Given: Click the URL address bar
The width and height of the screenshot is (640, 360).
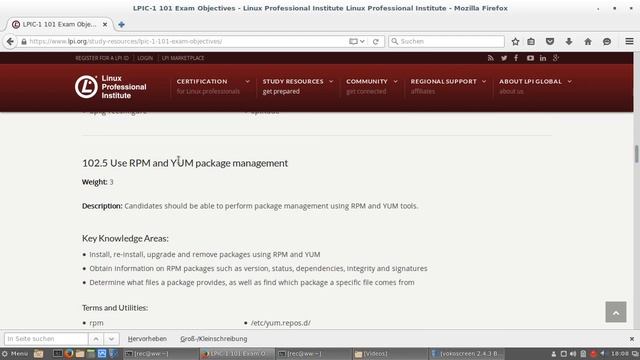Looking at the screenshot, I should [188, 41].
